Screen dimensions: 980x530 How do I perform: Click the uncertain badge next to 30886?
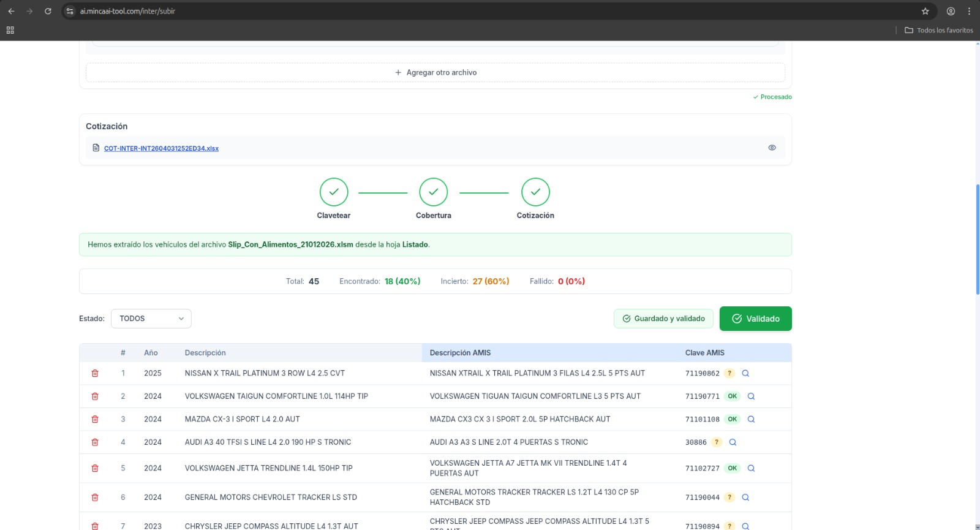coord(717,442)
